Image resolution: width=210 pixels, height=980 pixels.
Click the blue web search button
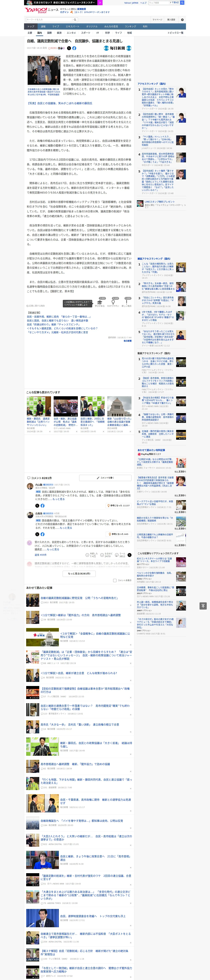tap(182, 3)
